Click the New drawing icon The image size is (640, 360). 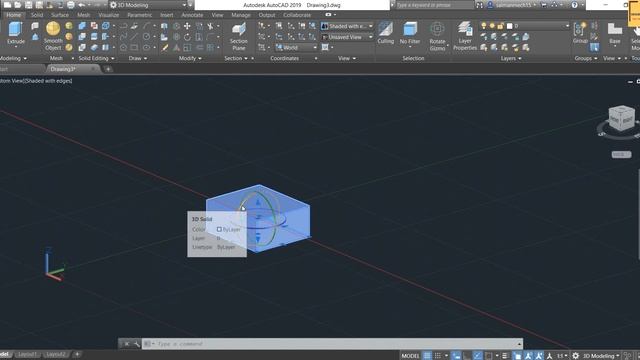click(x=7, y=5)
